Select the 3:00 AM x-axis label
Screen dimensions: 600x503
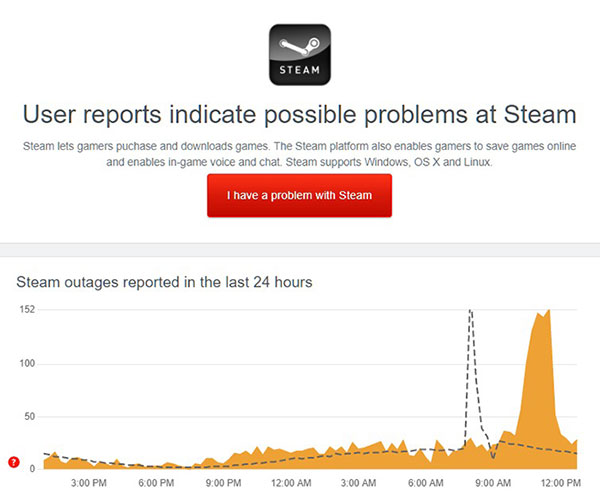[358, 484]
